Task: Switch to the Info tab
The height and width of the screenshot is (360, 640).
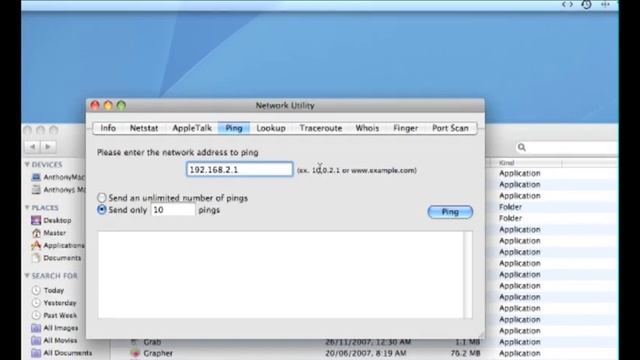Action: [x=108, y=128]
